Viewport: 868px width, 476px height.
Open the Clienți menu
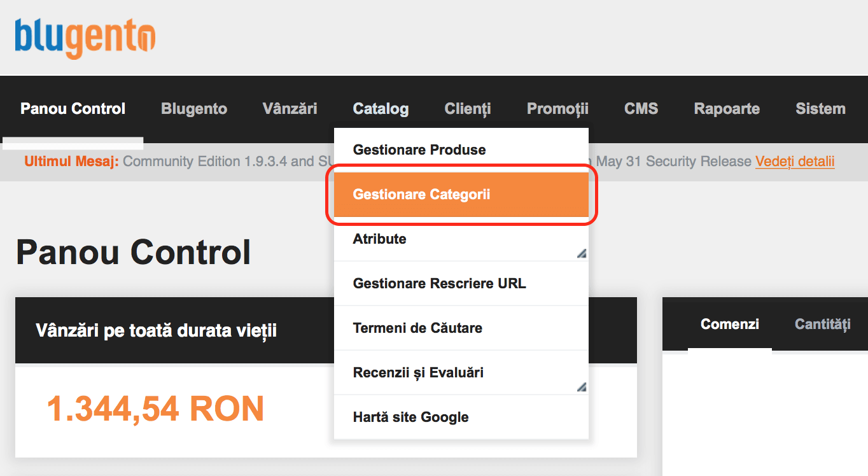(468, 109)
